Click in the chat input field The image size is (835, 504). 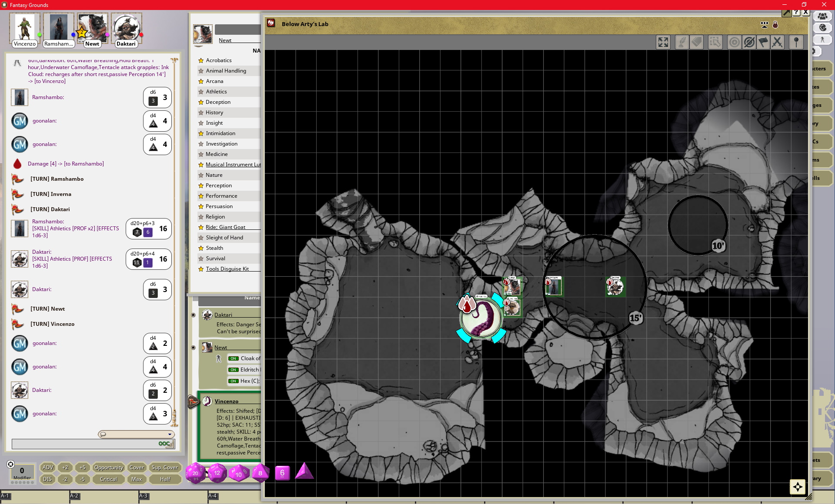coord(83,444)
